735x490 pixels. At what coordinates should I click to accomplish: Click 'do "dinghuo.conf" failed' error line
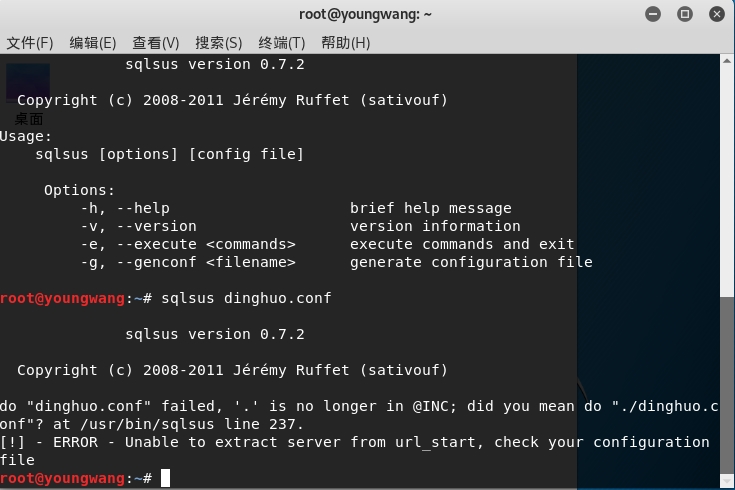coord(359,406)
